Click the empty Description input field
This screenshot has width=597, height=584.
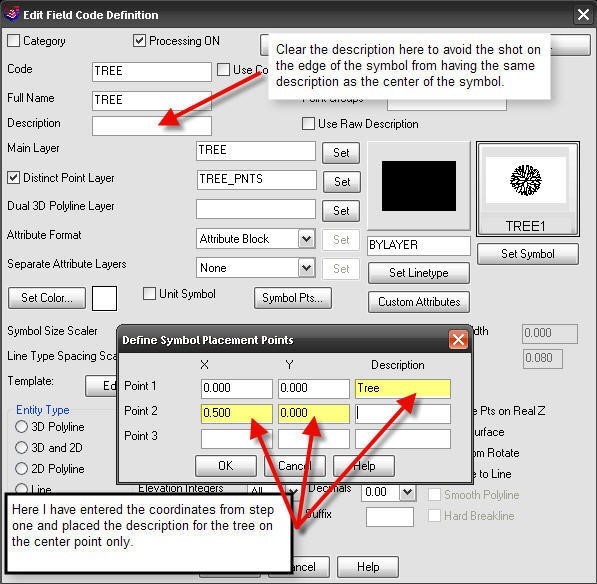coord(152,126)
